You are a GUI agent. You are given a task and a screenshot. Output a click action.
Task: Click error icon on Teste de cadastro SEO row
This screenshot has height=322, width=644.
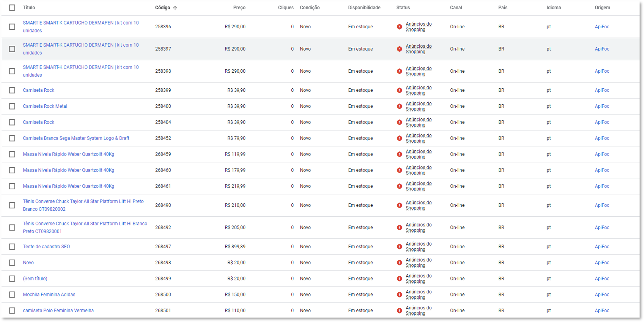click(x=399, y=247)
